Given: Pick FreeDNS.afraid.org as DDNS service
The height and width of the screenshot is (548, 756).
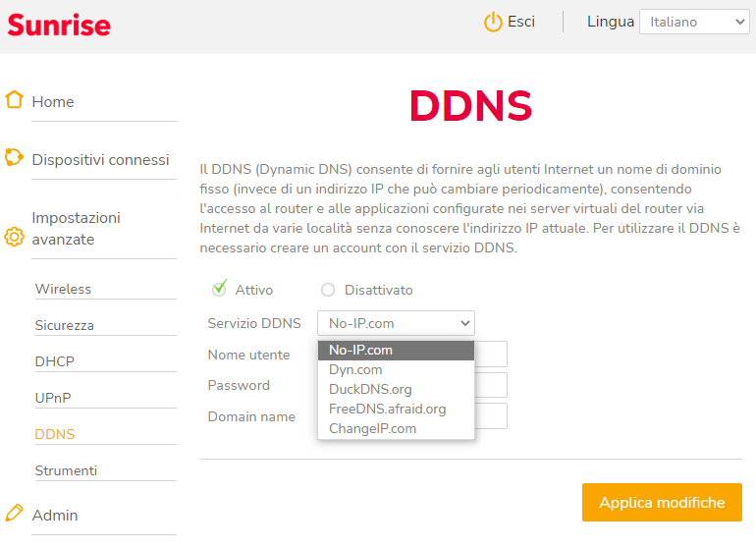Looking at the screenshot, I should point(387,409).
